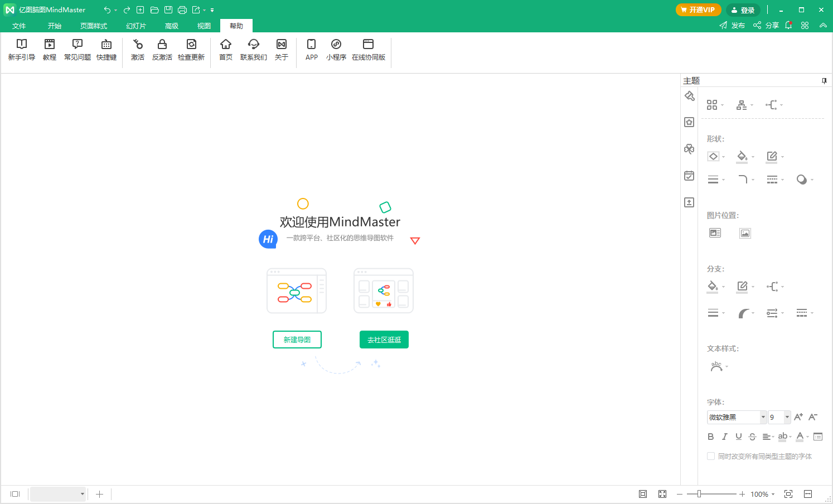Expand the 微软雅黑 font dropdown
The width and height of the screenshot is (833, 504).
point(763,417)
